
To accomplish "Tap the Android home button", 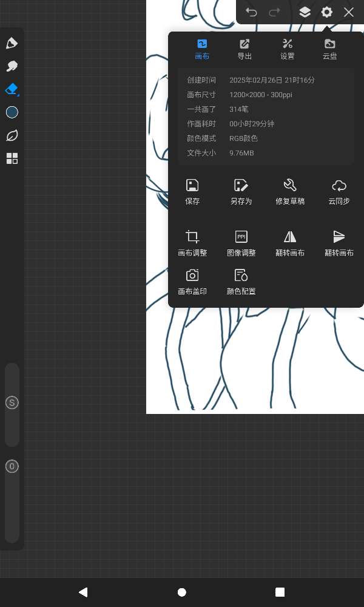I will click(x=182, y=592).
